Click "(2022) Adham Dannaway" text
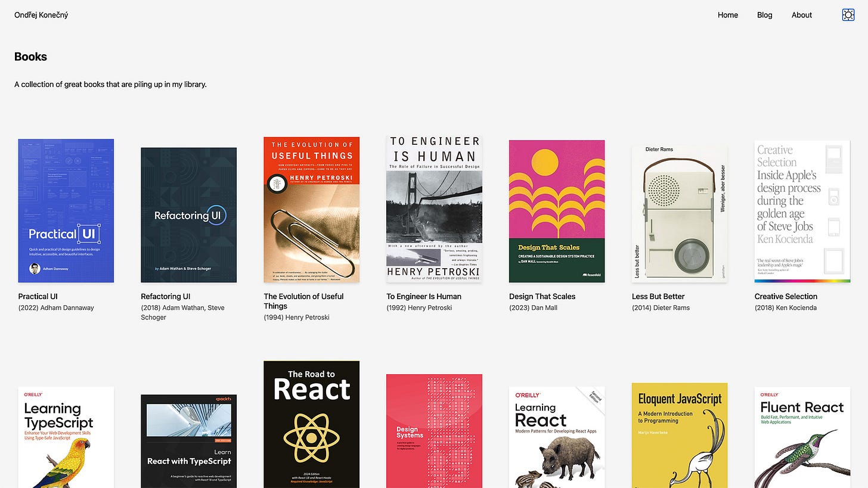Screen dimensions: 868x488 click(x=56, y=308)
